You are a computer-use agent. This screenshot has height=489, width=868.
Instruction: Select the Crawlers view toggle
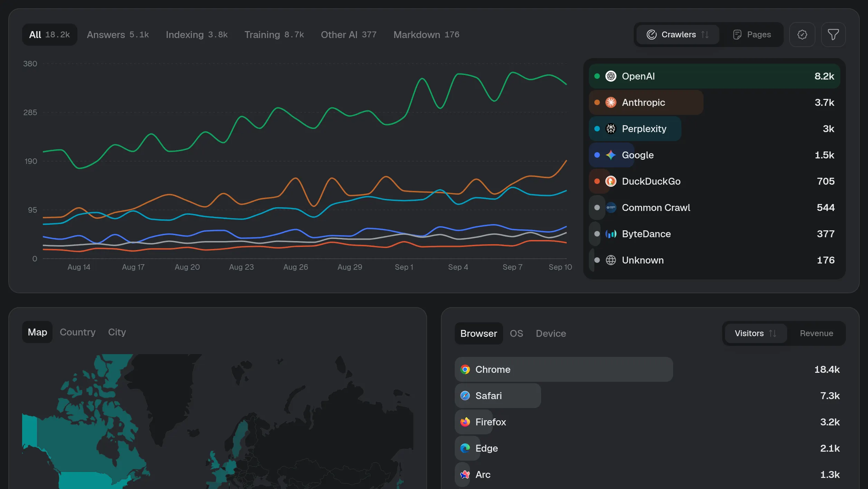pyautogui.click(x=678, y=35)
